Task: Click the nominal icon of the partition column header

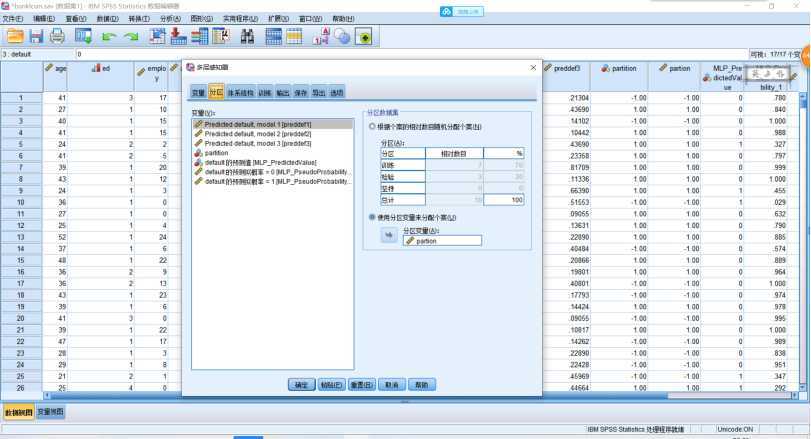Action: pos(605,68)
